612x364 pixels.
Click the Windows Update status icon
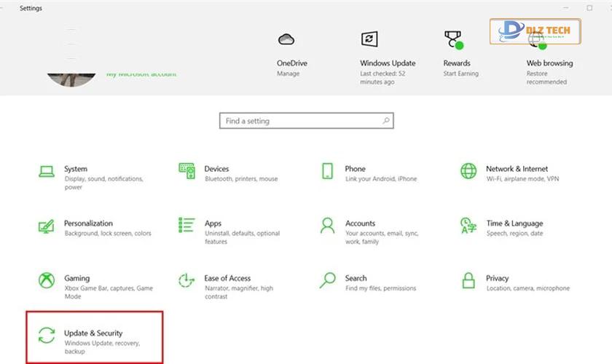[x=369, y=39]
